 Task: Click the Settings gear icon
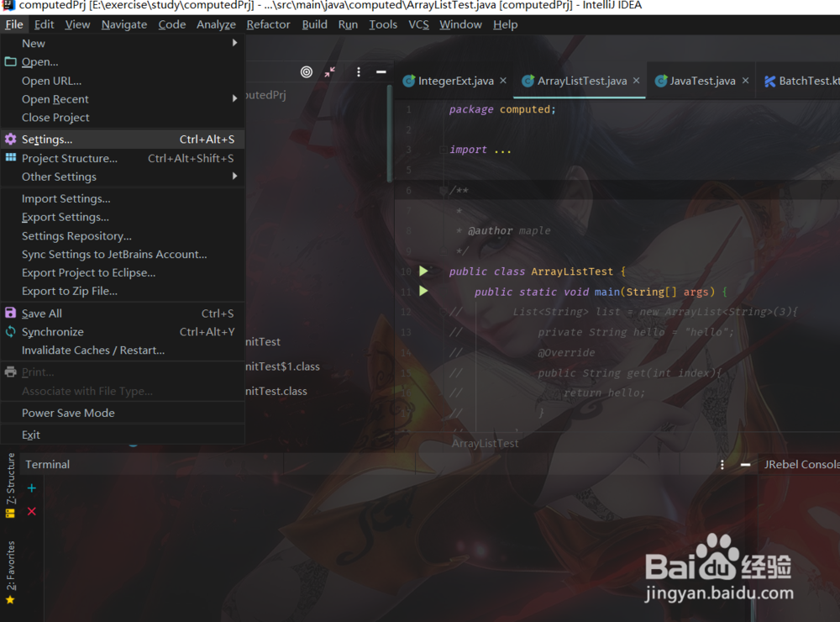pyautogui.click(x=11, y=140)
